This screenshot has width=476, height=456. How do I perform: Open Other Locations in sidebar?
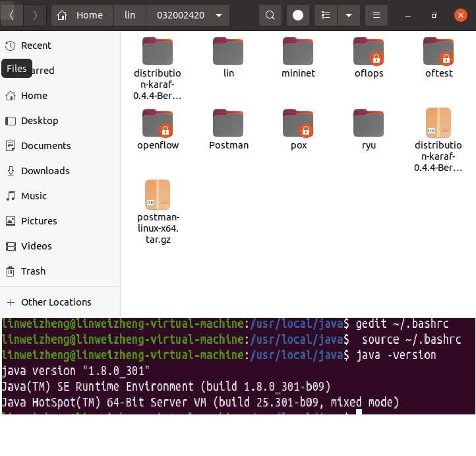point(56,302)
